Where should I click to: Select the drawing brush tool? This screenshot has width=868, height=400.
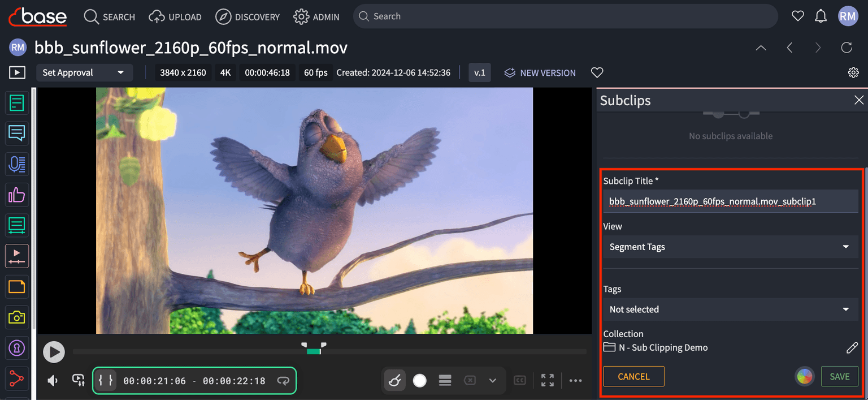pos(395,380)
